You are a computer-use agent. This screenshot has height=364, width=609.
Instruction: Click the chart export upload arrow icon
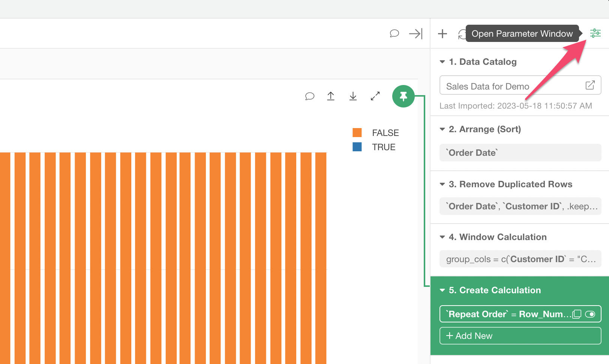point(331,96)
